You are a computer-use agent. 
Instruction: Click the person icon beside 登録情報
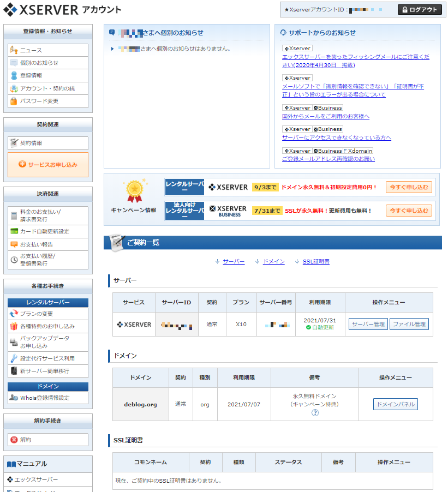(x=14, y=75)
